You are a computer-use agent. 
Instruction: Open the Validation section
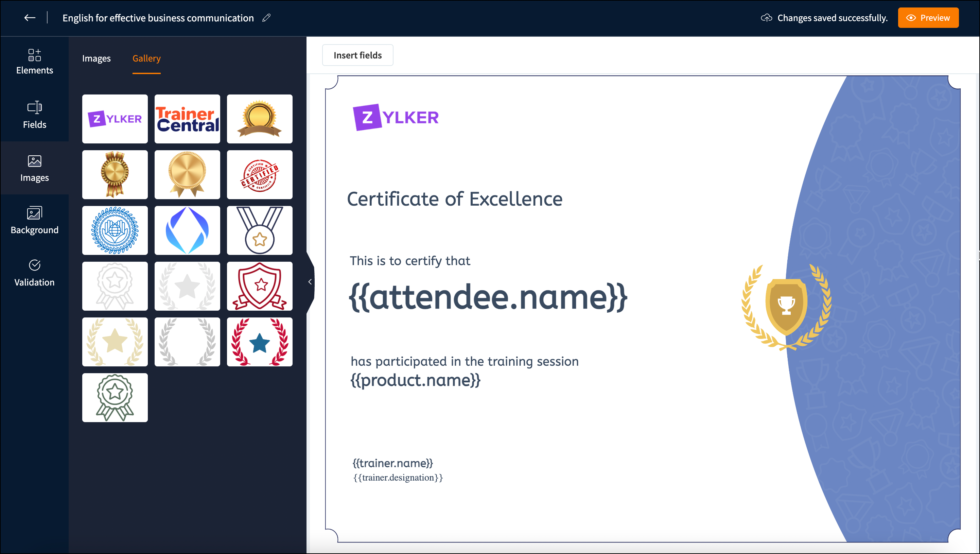pyautogui.click(x=34, y=273)
